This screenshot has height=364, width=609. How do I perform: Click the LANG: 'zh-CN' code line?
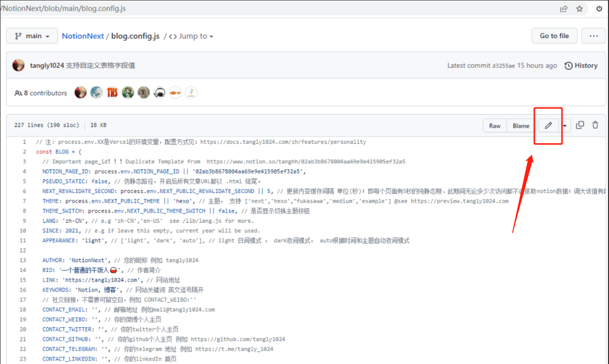point(148,221)
